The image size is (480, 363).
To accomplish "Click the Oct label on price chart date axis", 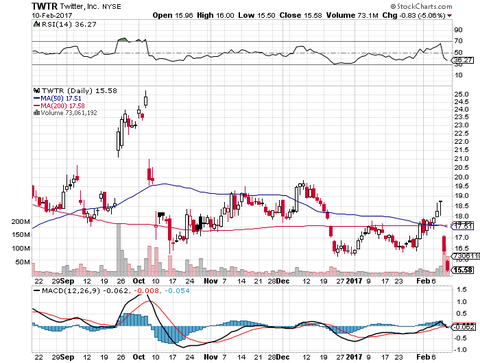I will [139, 281].
